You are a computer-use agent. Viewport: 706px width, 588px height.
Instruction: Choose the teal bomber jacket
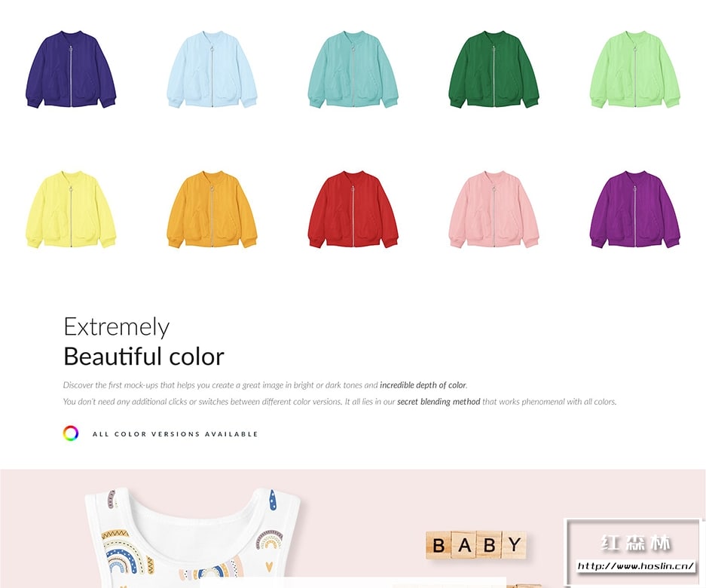pyautogui.click(x=353, y=69)
